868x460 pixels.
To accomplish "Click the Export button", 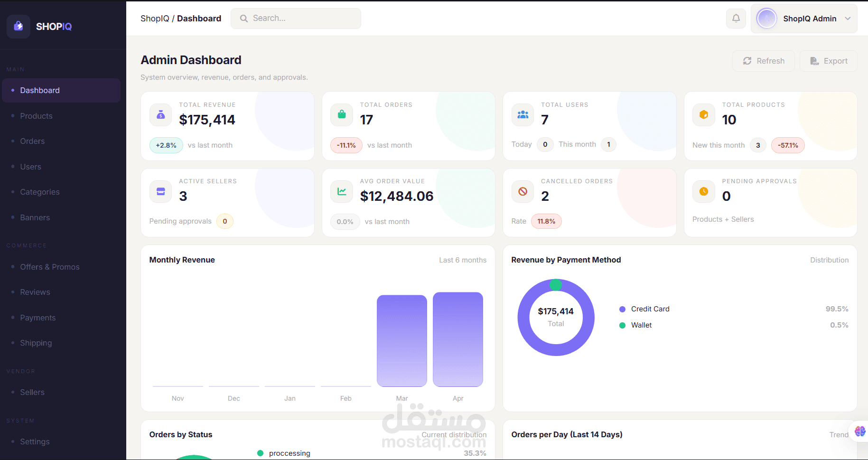I will pos(828,61).
